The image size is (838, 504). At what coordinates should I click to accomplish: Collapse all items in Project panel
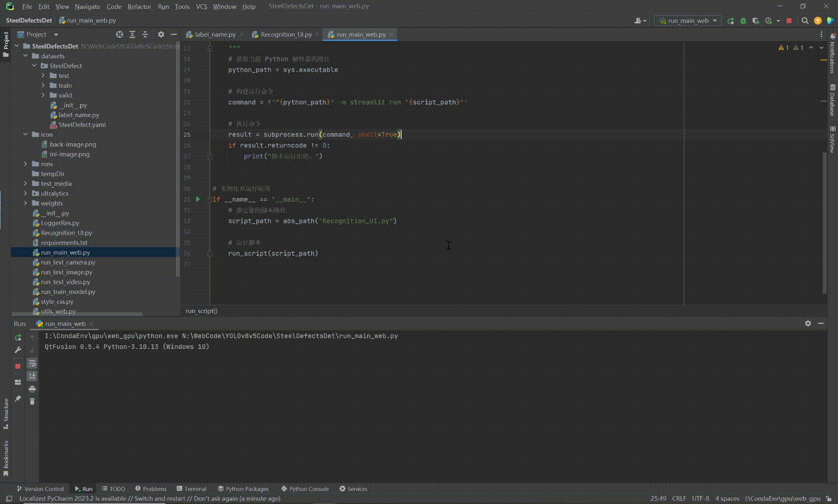145,35
